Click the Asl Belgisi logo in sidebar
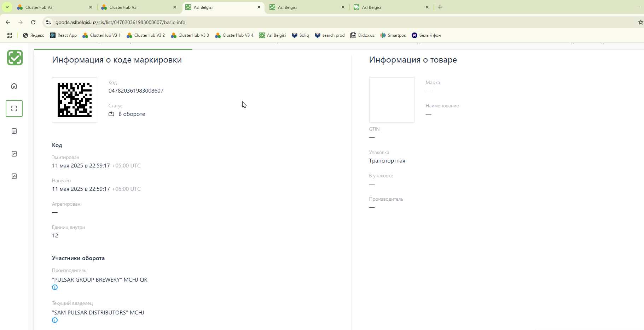The image size is (644, 330). 15,58
